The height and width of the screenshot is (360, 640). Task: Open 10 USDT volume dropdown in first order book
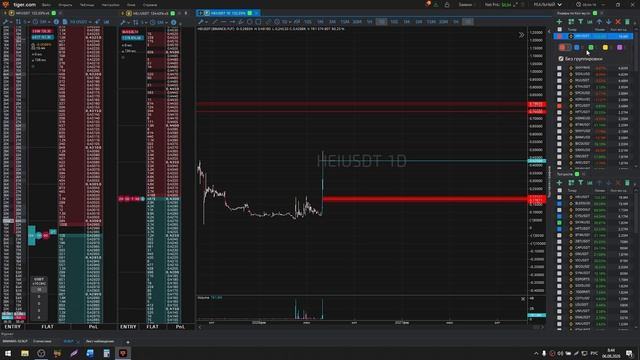(x=80, y=22)
